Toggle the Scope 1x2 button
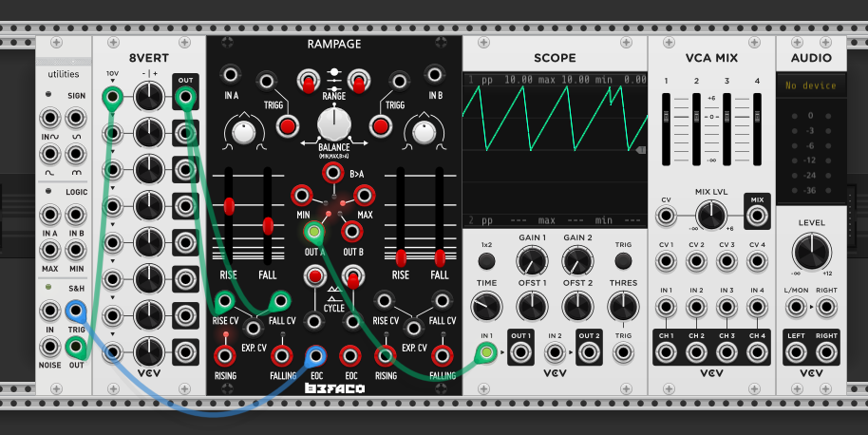The width and height of the screenshot is (868, 435). tap(486, 260)
